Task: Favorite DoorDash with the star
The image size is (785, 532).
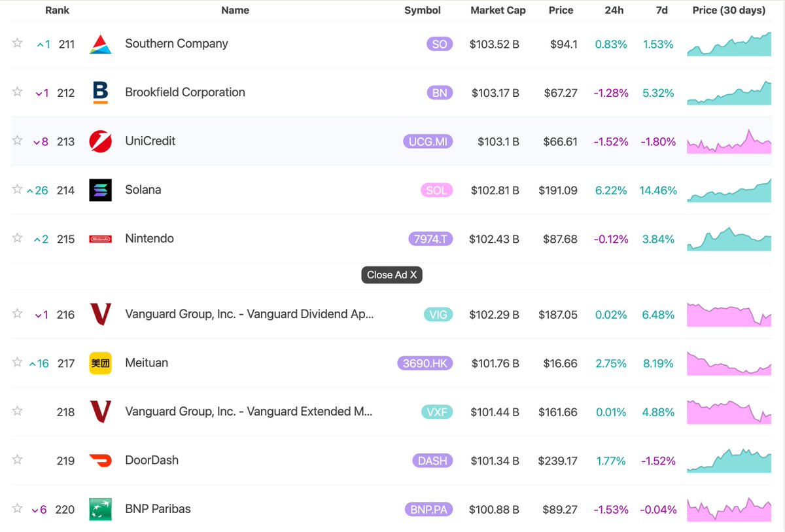Action: click(x=18, y=459)
